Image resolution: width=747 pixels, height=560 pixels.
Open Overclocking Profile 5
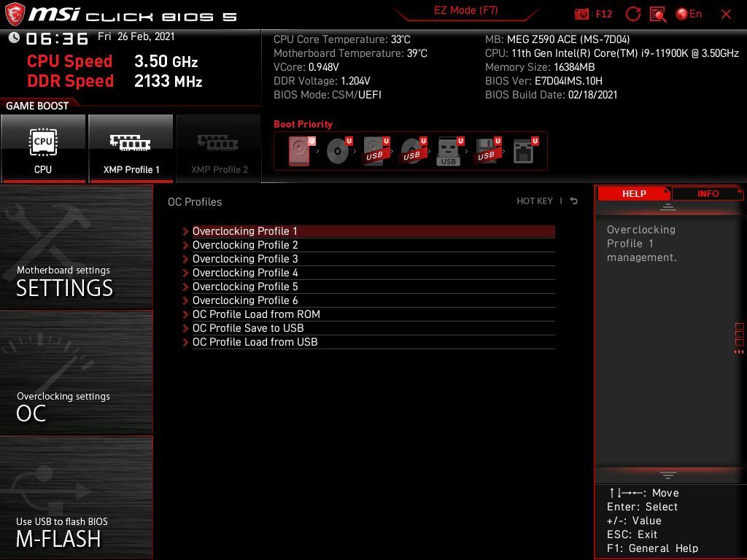[373, 287]
